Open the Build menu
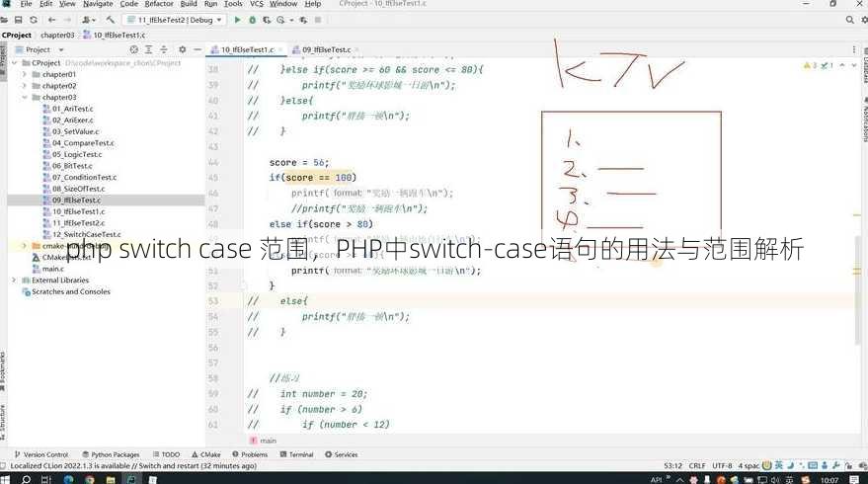Viewport: 868px width, 484px height. coord(189,4)
